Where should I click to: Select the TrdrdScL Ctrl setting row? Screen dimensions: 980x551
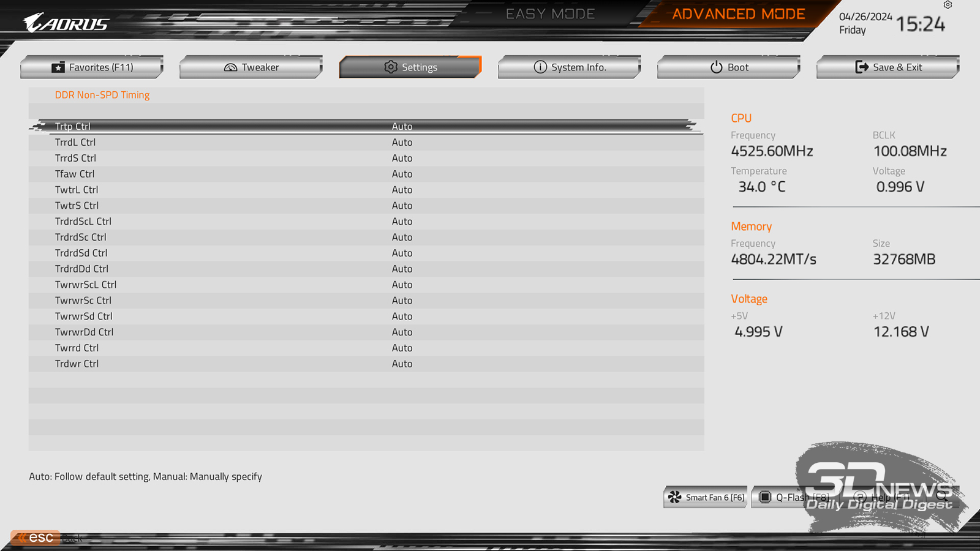pos(366,221)
